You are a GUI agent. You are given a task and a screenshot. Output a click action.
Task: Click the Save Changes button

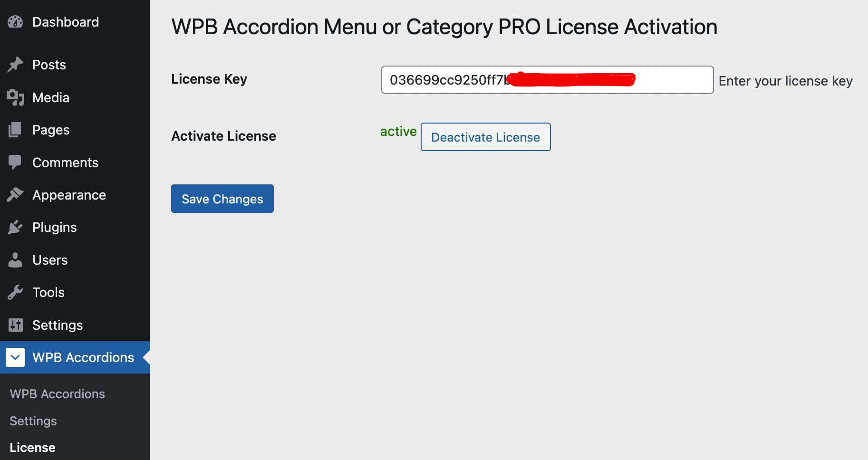pyautogui.click(x=222, y=199)
